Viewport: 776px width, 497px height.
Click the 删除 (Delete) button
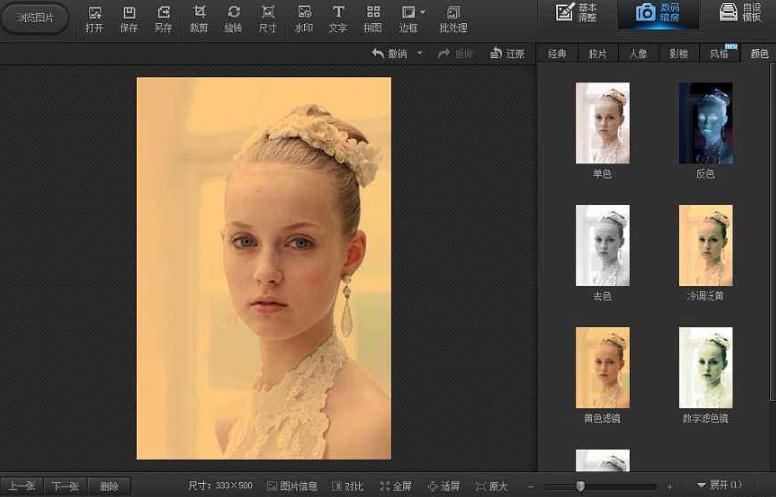(109, 486)
